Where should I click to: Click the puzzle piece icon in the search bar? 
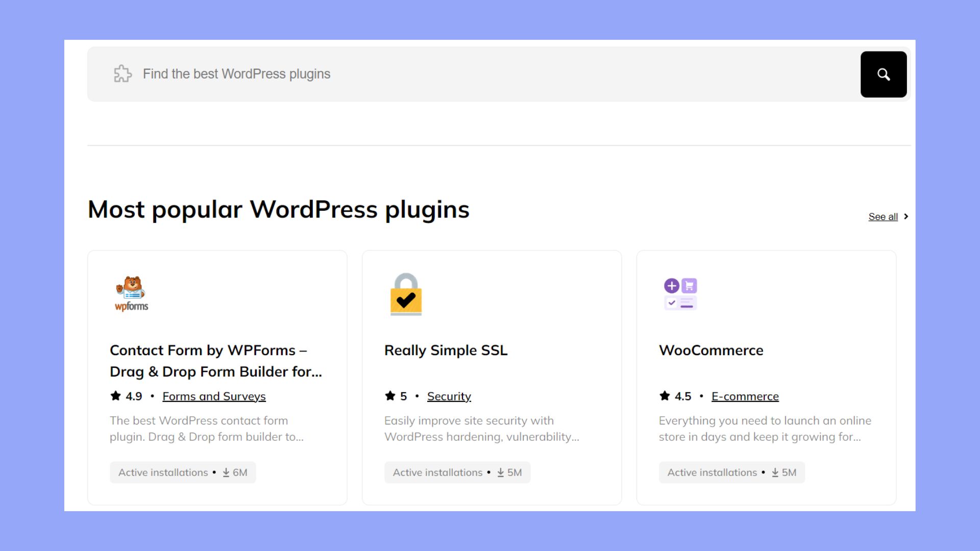pos(122,74)
